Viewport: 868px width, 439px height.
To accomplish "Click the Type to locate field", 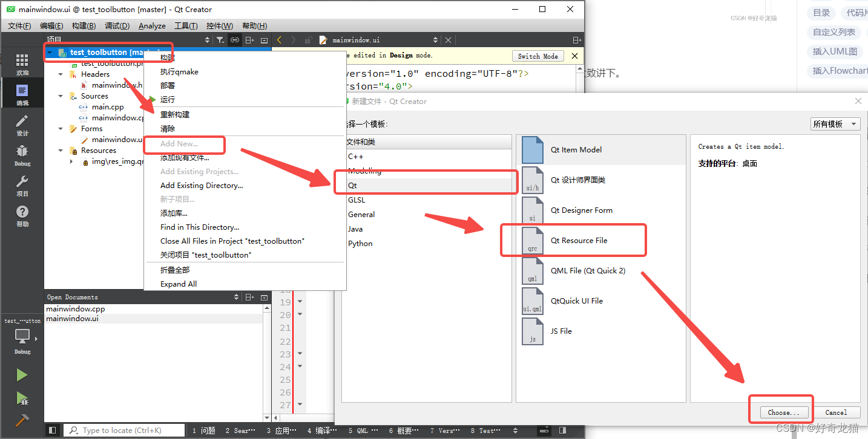I will click(125, 431).
